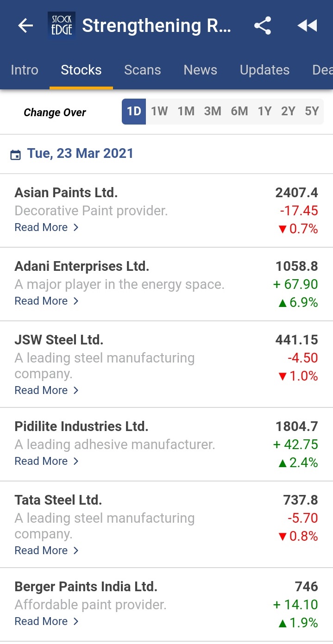The image size is (333, 644).
Task: Open the StockEdge logo icon
Action: point(61,25)
